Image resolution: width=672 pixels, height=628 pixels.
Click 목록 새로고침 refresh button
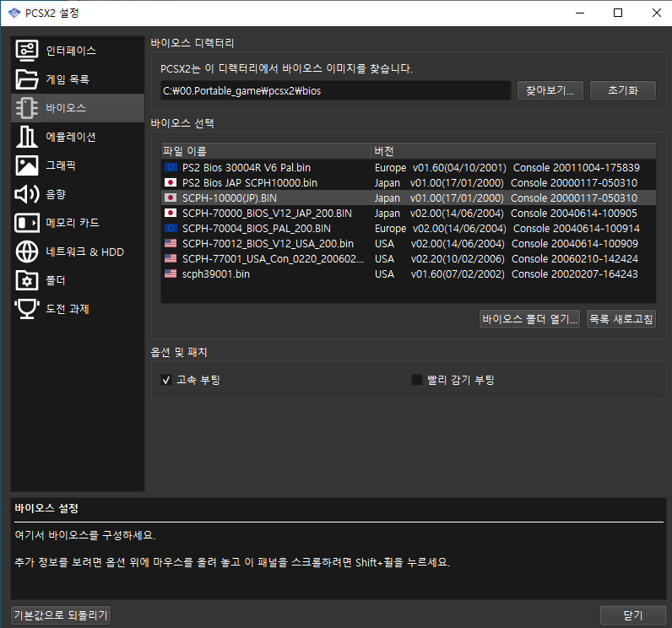(x=621, y=319)
